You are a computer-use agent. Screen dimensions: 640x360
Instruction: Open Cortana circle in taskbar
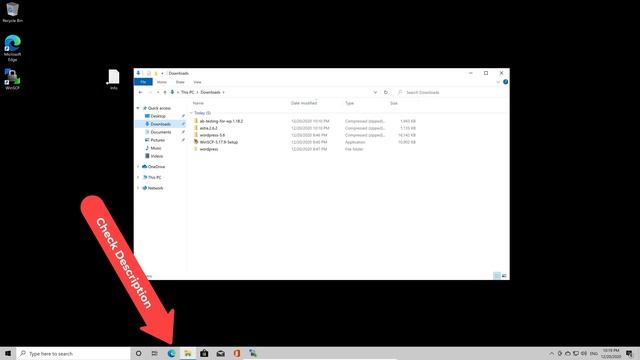pos(138,353)
